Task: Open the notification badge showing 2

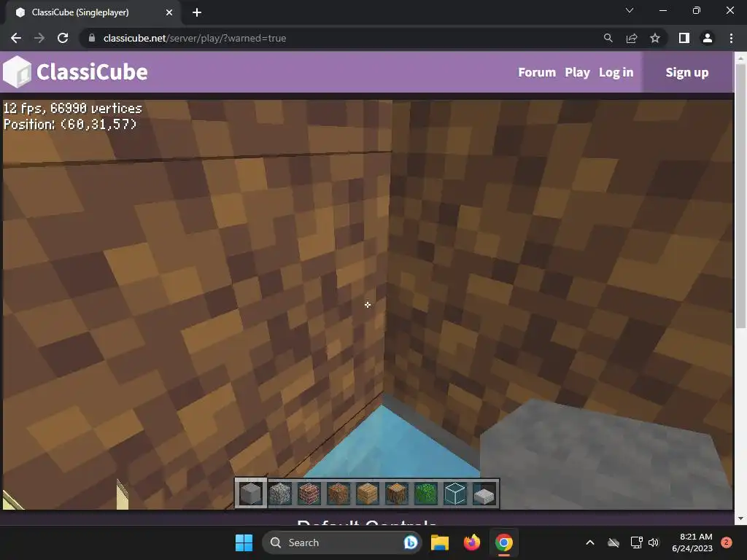Action: (726, 542)
